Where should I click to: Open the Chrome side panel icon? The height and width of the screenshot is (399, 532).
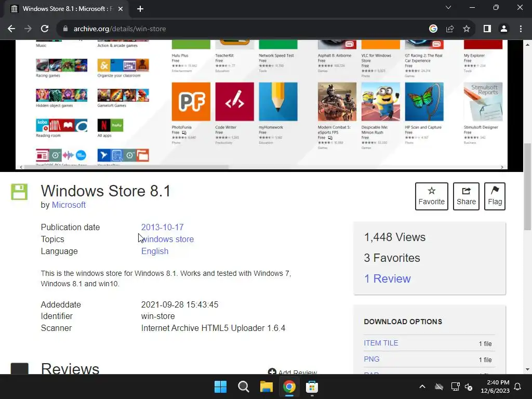click(x=487, y=29)
